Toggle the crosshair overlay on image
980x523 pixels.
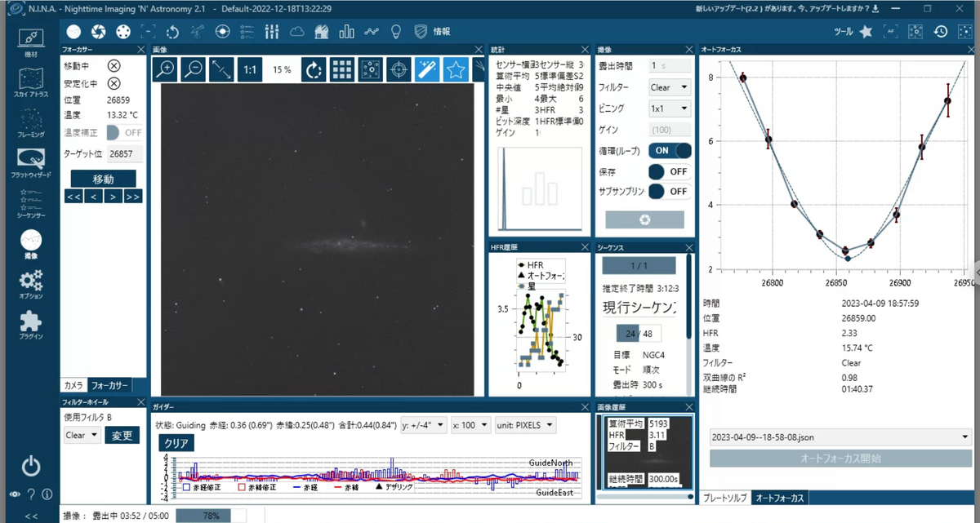399,69
